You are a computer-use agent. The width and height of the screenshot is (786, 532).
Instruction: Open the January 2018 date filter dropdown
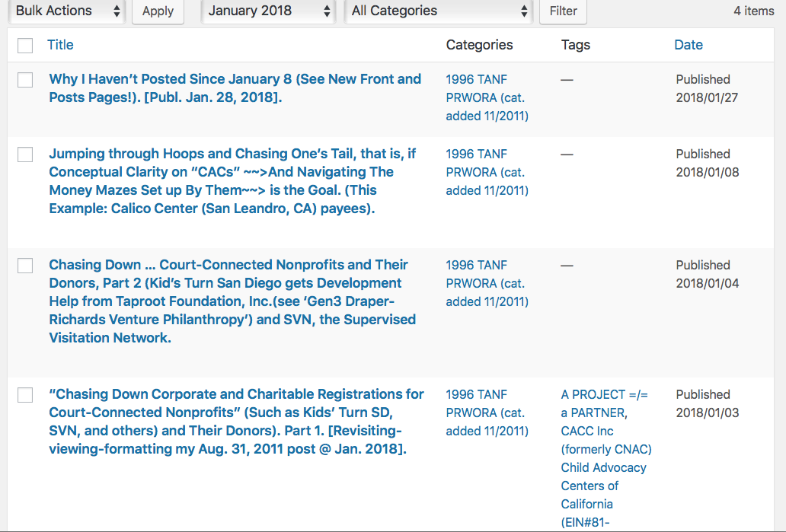(270, 11)
